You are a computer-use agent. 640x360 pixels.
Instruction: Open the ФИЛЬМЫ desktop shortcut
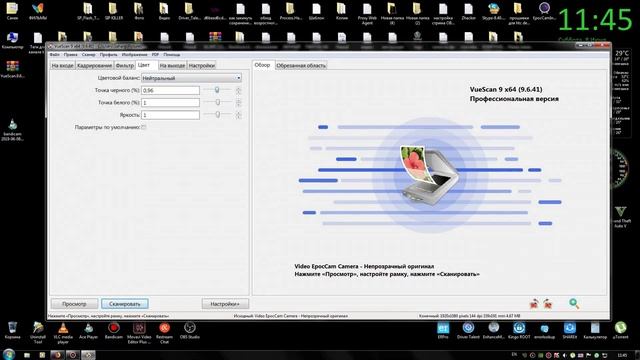point(38,11)
